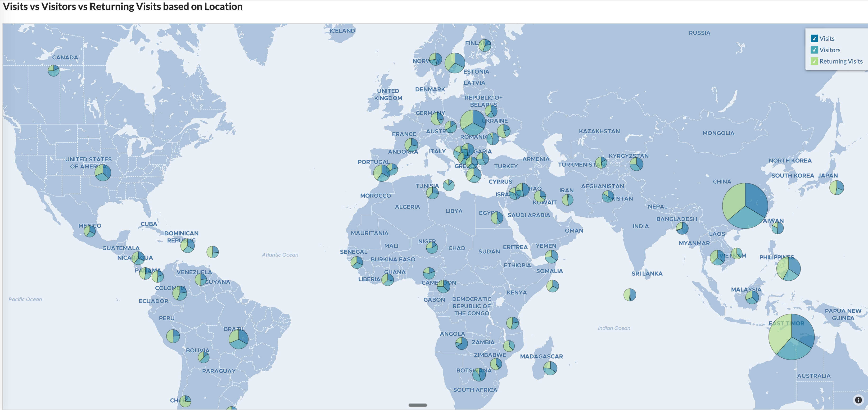Screen dimensions: 868x410
Task: Click the ALGERIA country label
Action: pos(407,207)
